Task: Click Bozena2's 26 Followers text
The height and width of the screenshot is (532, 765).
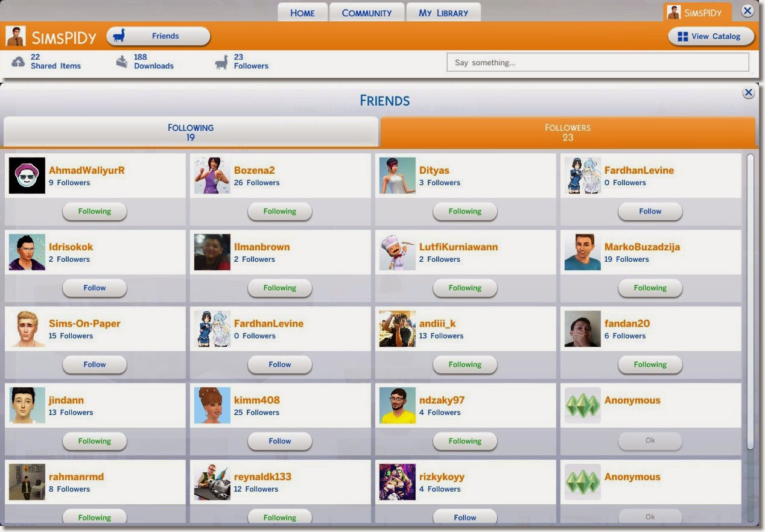Action: click(x=257, y=183)
